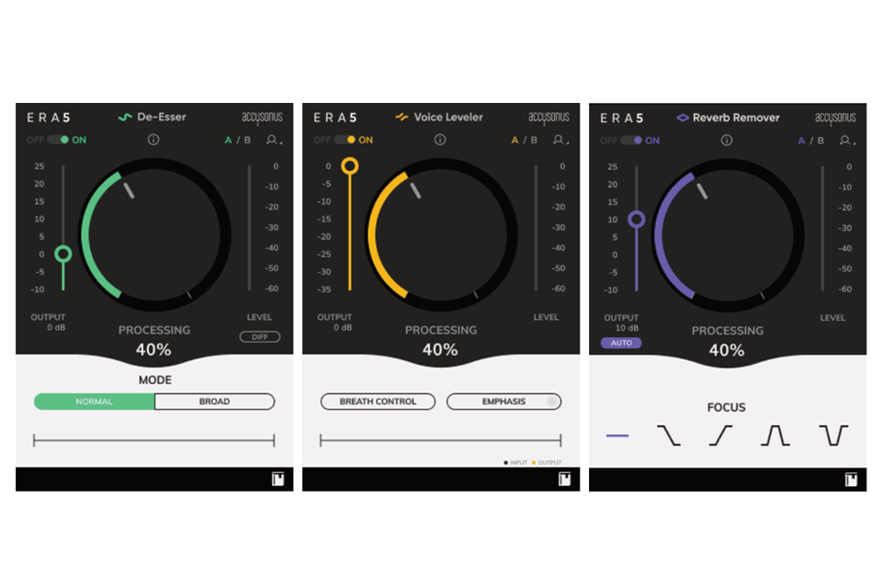
Task: Select the notch Focus shape
Action: [832, 435]
